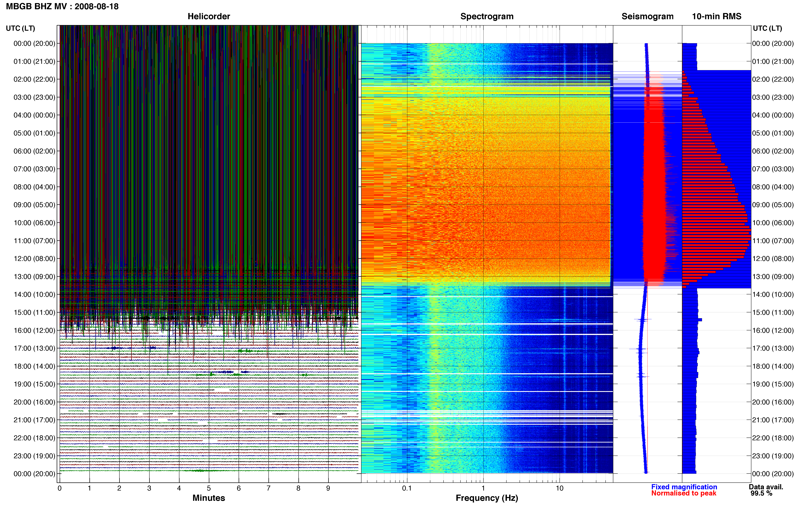Viewport: 812px width, 508px height.
Task: Click the frequency tick label '10'
Action: click(559, 488)
